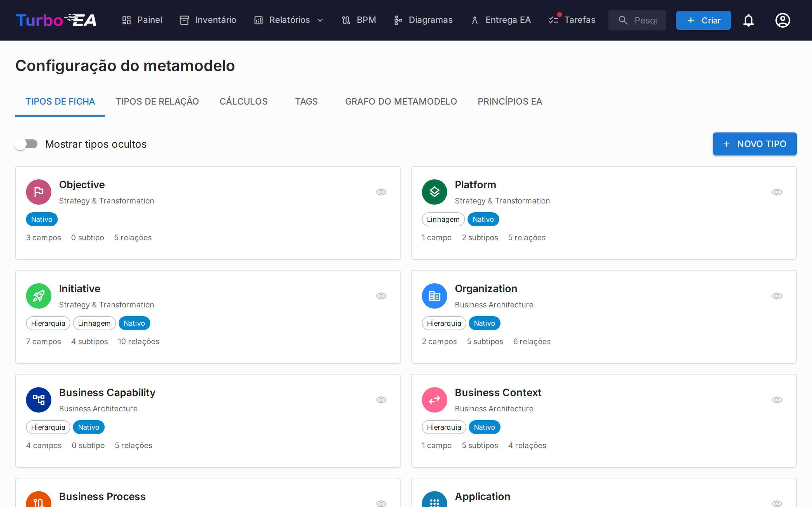812x507 pixels.
Task: Open the GRAFO DO METAMODELO tab
Action: [x=401, y=101]
